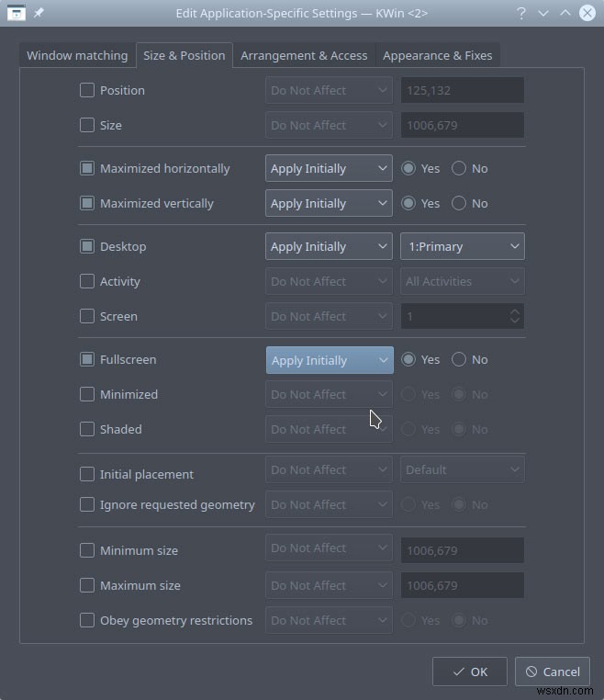Disable the Fullscreen checkbox
This screenshot has width=604, height=700.
(87, 359)
